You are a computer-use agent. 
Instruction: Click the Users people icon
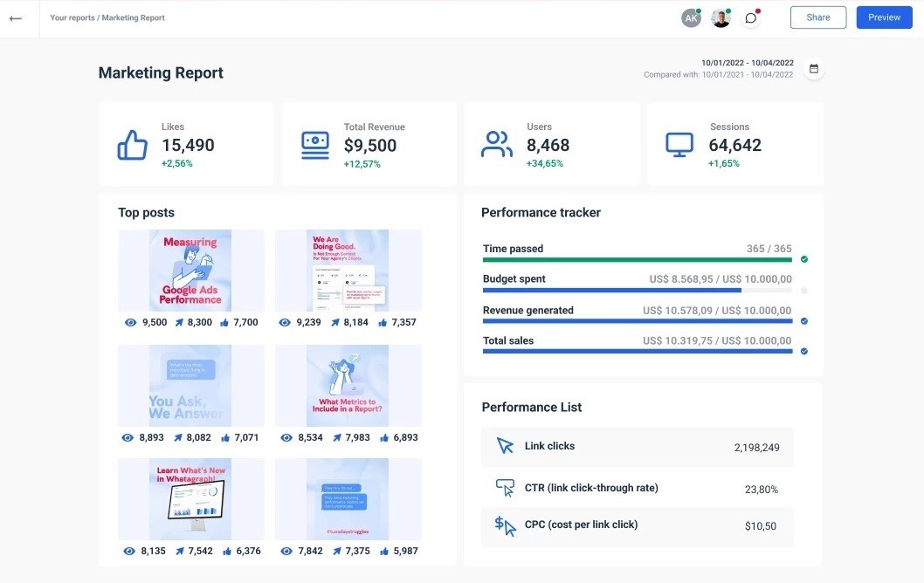[497, 144]
